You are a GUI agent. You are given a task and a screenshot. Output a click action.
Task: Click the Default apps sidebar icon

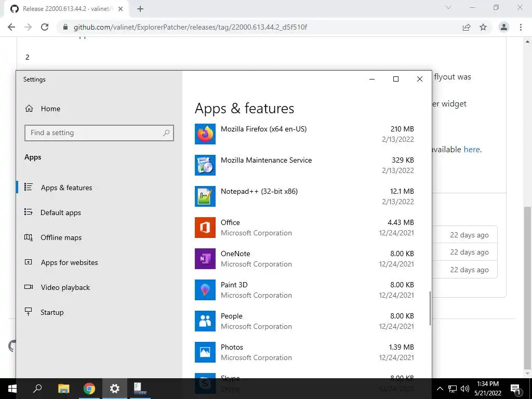coord(29,212)
